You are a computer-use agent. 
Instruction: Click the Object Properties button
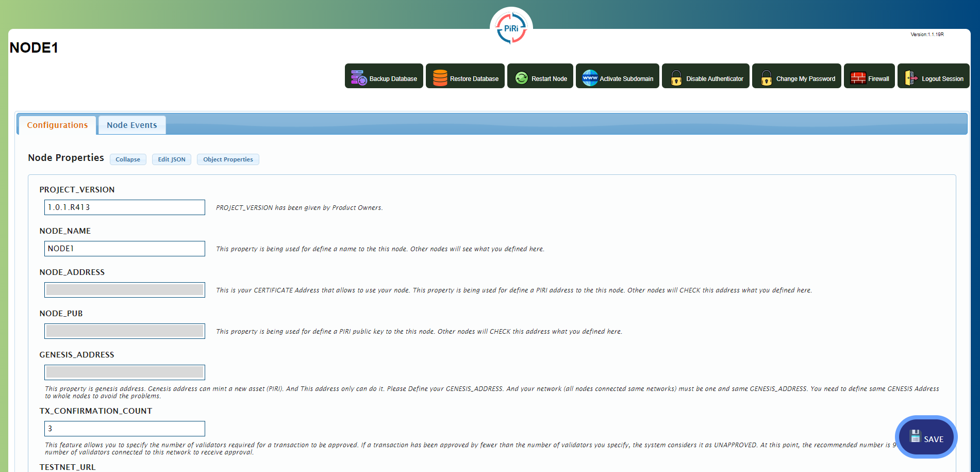(228, 159)
